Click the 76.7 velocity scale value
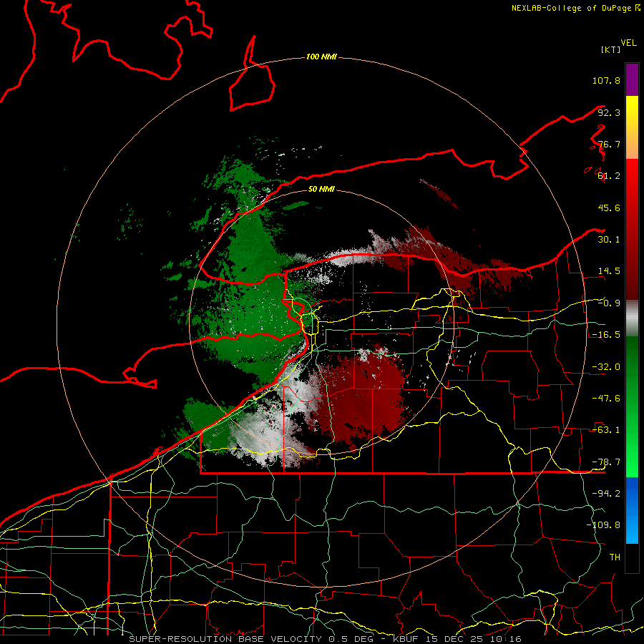 tap(609, 144)
